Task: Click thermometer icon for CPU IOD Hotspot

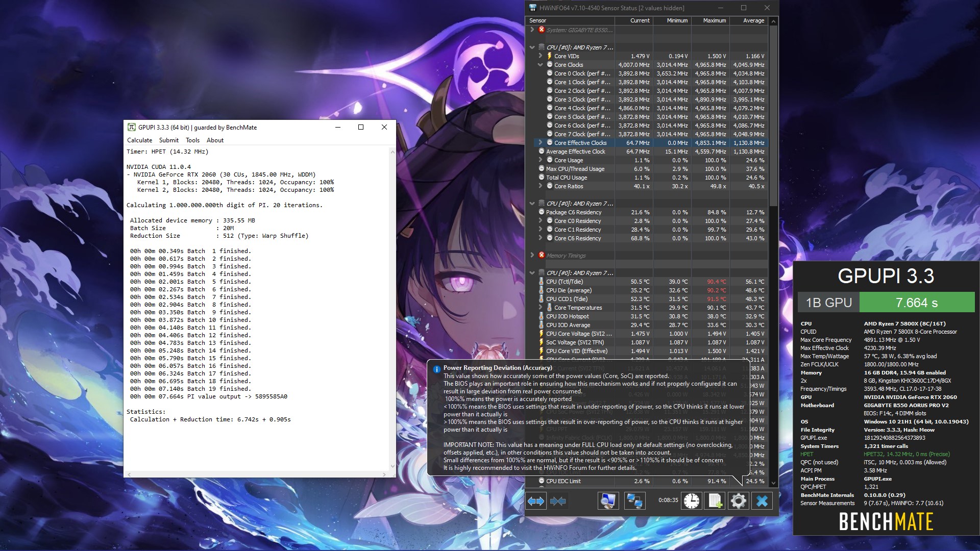Action: (542, 316)
